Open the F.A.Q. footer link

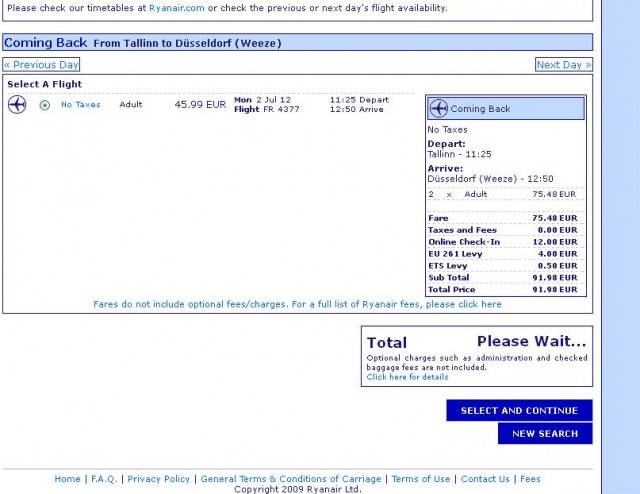[x=104, y=479]
